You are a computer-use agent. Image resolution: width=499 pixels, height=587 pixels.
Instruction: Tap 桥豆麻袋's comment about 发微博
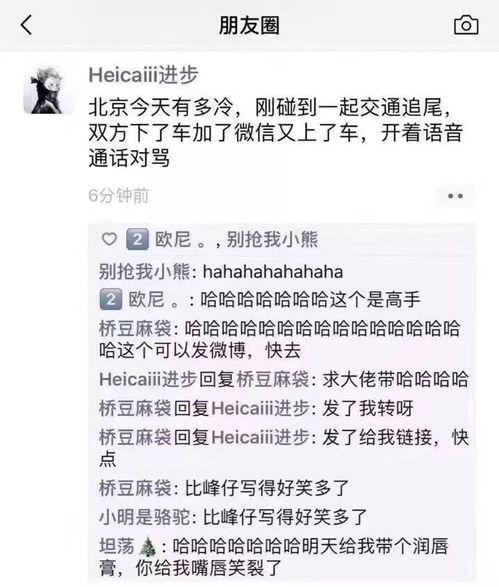(x=279, y=340)
